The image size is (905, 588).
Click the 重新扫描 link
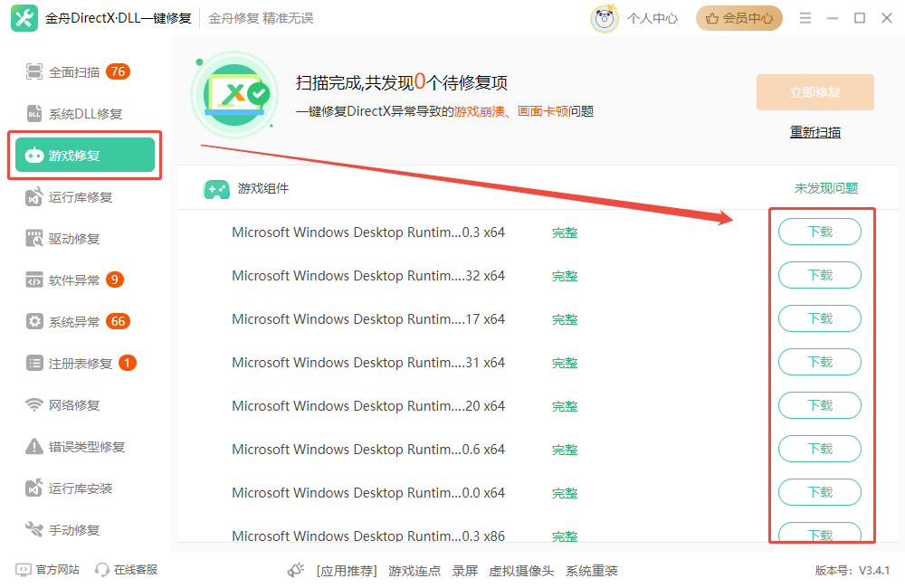[815, 132]
